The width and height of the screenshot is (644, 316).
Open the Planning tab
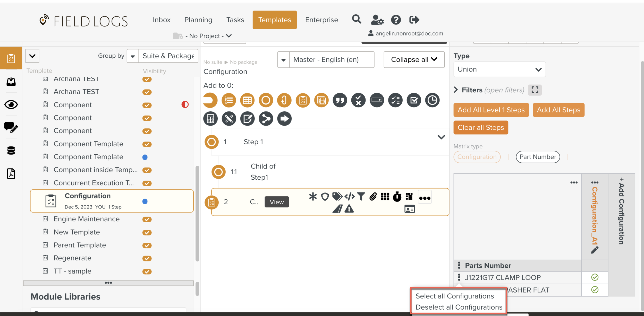pos(198,20)
